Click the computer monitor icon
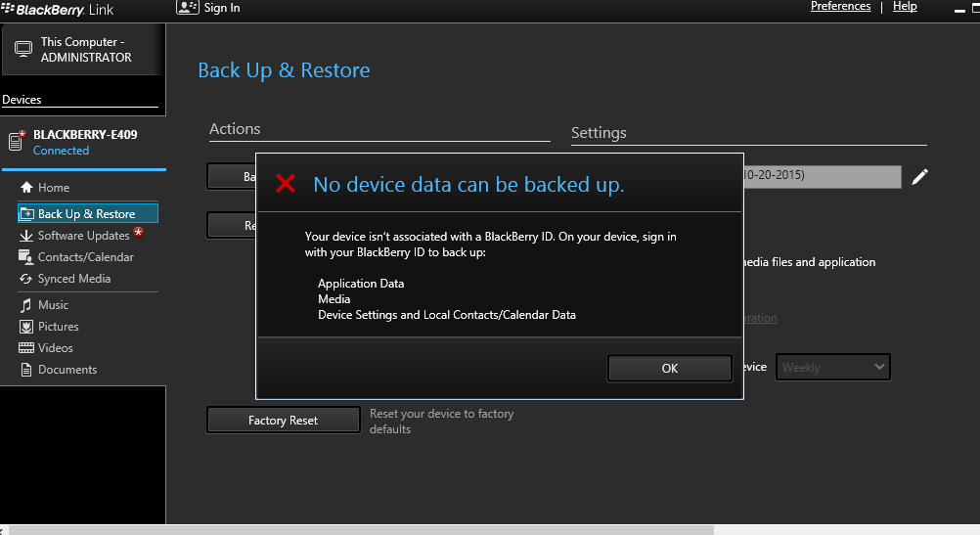 [23, 49]
